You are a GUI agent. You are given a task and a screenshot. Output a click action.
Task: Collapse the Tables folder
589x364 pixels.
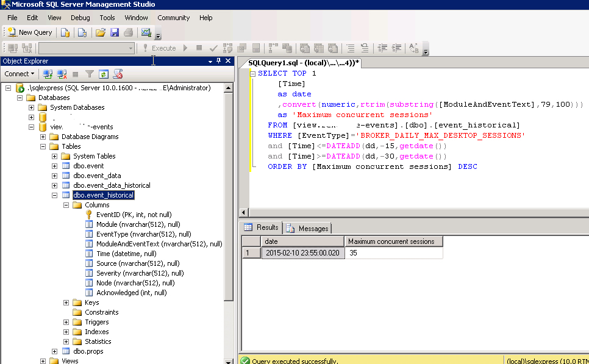point(43,146)
